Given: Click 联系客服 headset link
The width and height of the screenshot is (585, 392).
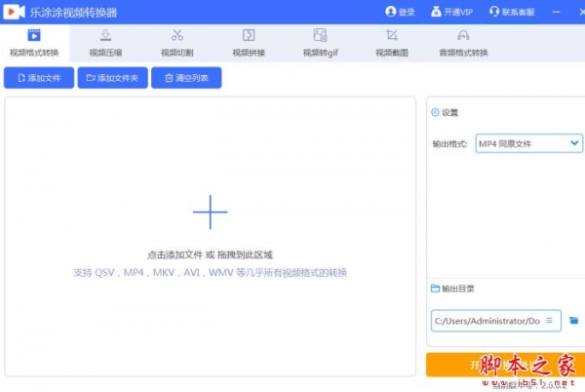Looking at the screenshot, I should 512,12.
